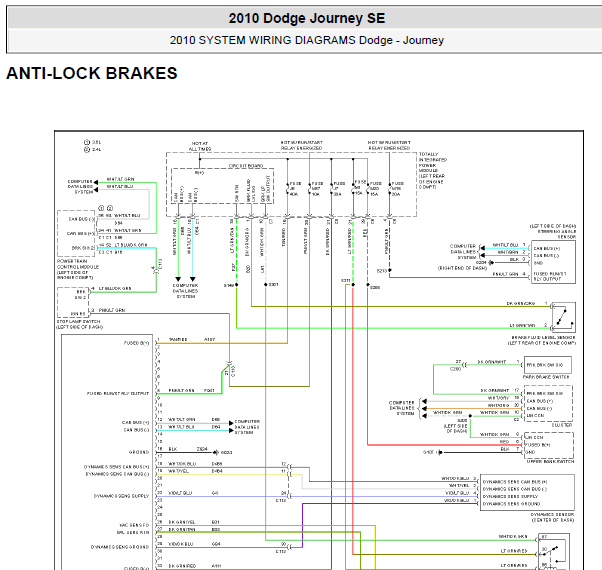Click "DYNAMICS SENS SUPPLY" inside the Dynamics Sensor box
This screenshot has width=602, height=570.
[x=510, y=496]
